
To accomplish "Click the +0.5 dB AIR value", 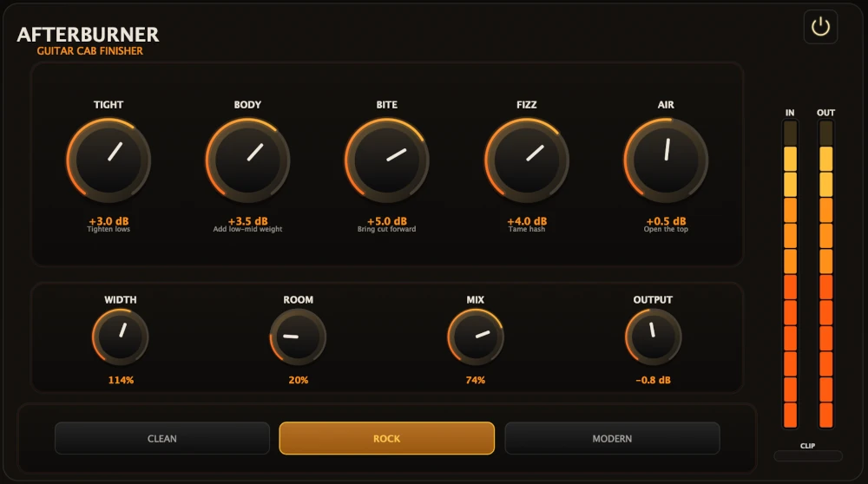I will [x=666, y=220].
